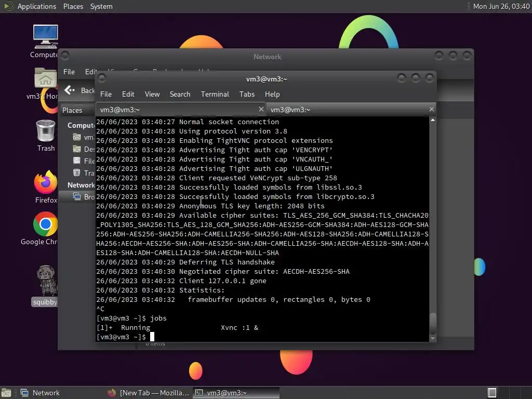This screenshot has width=532, height=399.
Task: Open the terminal Tabs menu
Action: [247, 95]
